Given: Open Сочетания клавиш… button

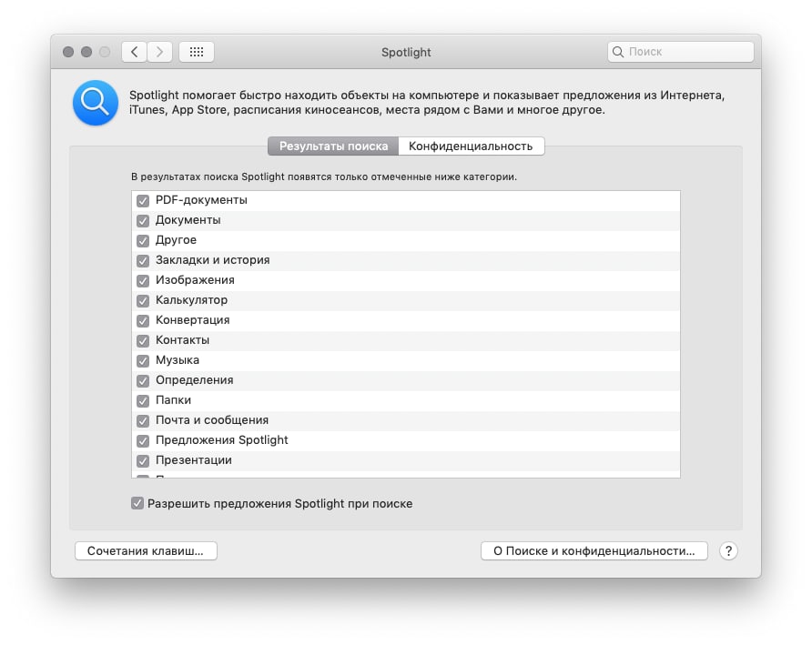Looking at the screenshot, I should point(146,550).
